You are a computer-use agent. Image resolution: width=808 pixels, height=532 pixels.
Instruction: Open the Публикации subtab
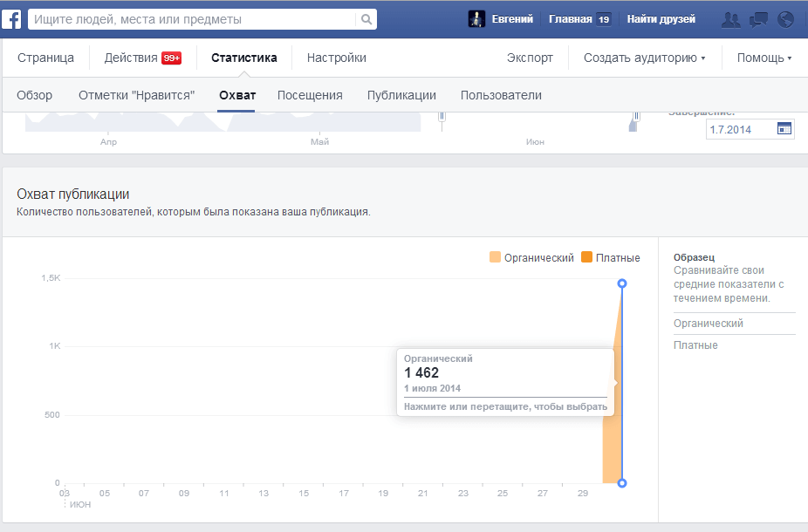coord(401,95)
